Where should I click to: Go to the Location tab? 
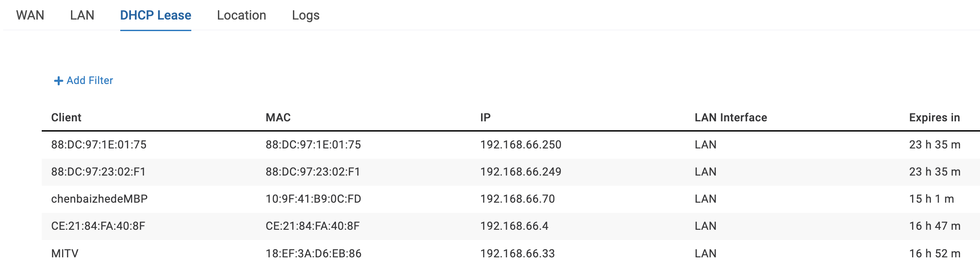[x=241, y=15]
